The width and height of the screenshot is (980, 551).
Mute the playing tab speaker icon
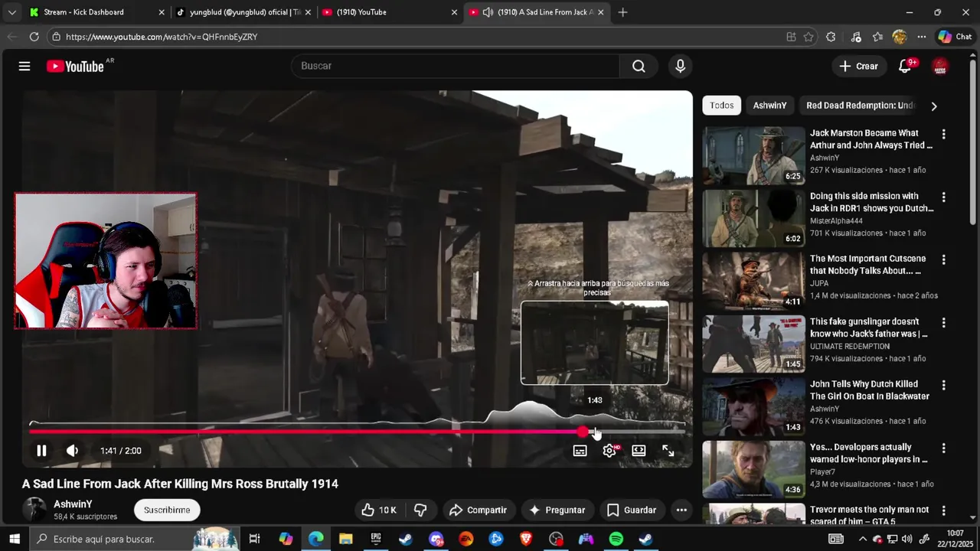[488, 12]
